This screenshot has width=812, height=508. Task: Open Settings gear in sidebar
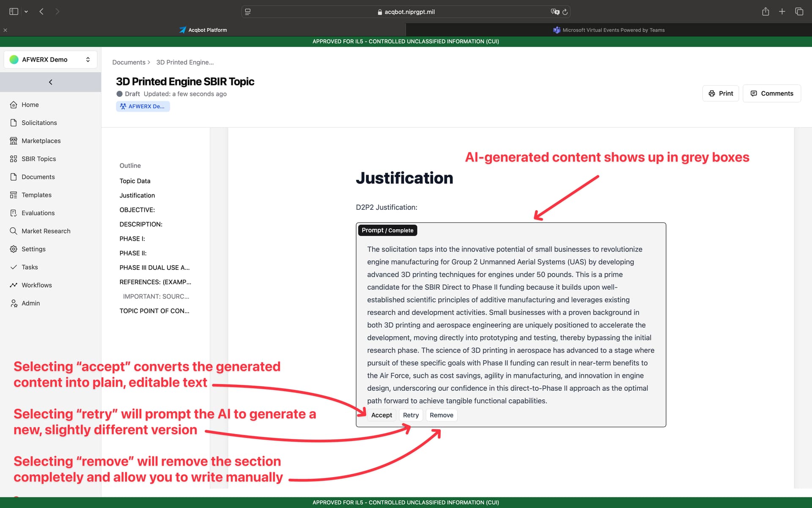[x=14, y=249]
